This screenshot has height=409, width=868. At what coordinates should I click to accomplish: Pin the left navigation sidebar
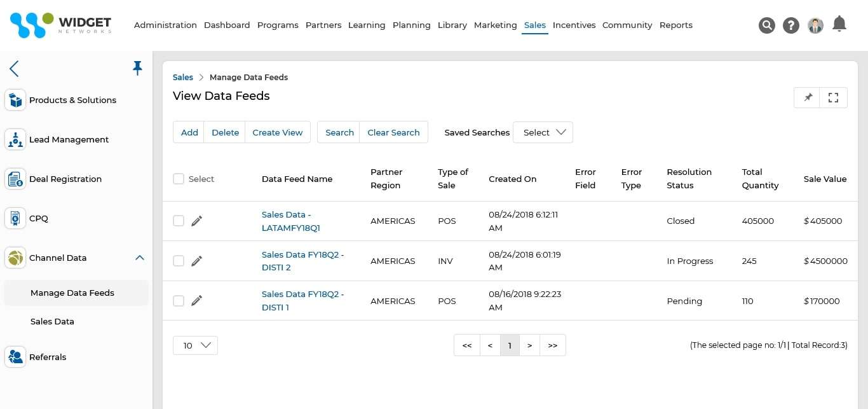(137, 67)
